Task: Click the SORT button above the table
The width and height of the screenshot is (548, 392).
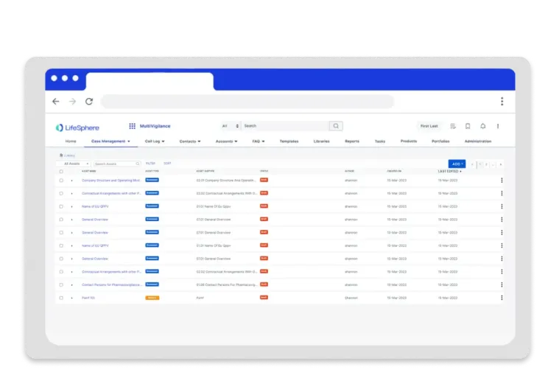Action: tap(167, 164)
